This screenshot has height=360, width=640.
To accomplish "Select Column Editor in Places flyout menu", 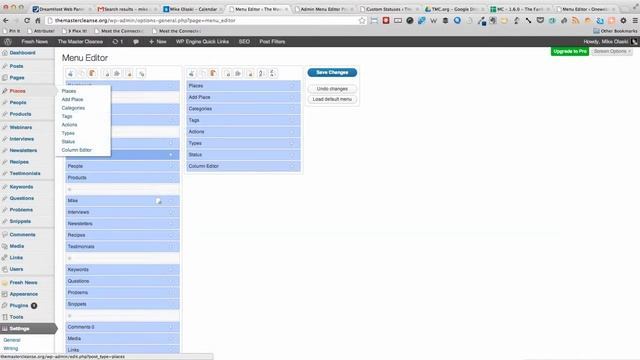I will (76, 150).
